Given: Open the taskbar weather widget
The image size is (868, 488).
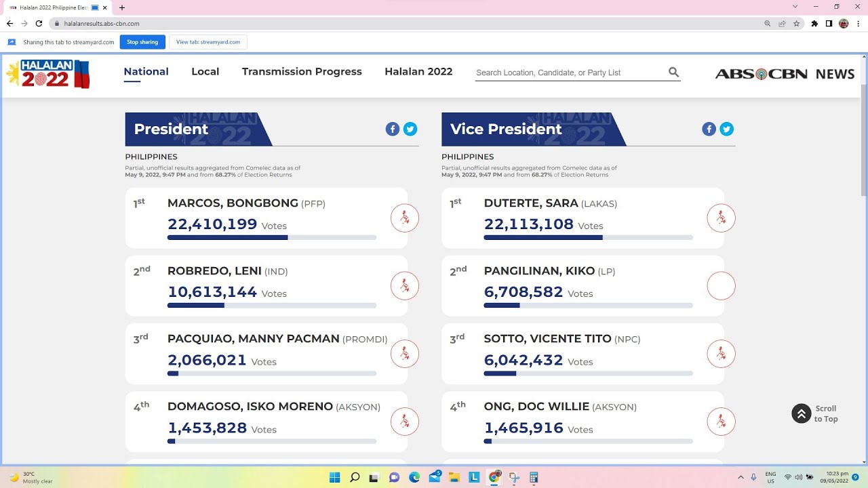Looking at the screenshot, I should pos(31,477).
